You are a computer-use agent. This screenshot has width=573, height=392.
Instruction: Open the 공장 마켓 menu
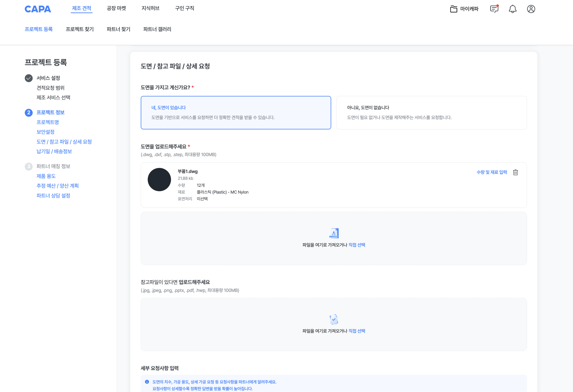click(x=116, y=8)
